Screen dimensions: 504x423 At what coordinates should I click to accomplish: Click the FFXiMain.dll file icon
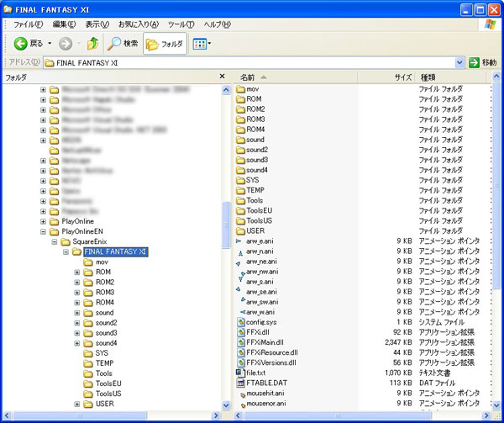[241, 342]
